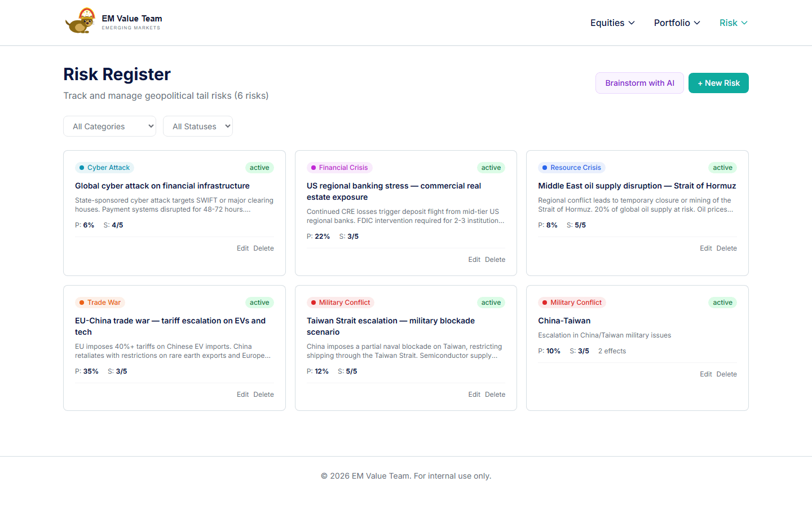Click the Resource Crisis category badge

[x=571, y=168]
